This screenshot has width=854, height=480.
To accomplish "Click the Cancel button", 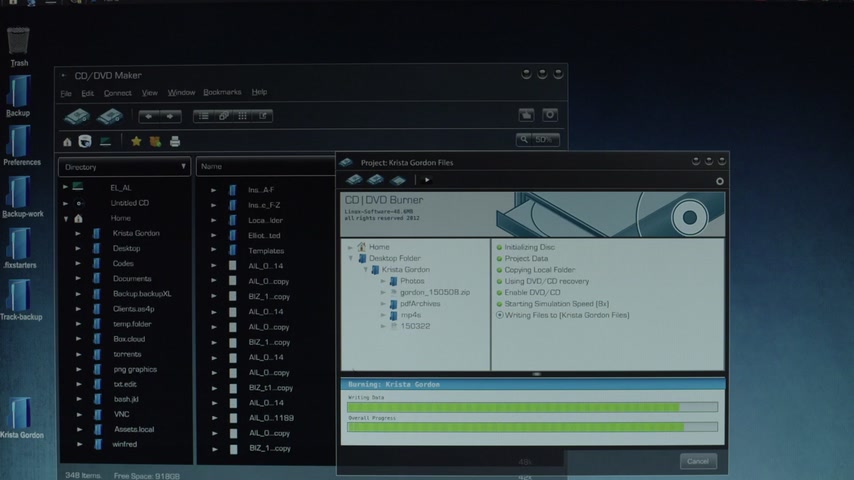I will pyautogui.click(x=697, y=461).
